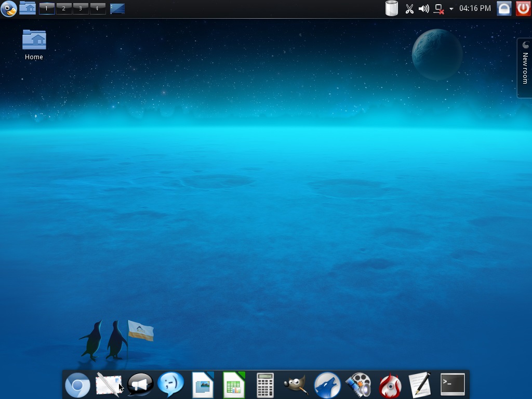Launch LibreOffice Calc spreadsheet

tap(234, 385)
